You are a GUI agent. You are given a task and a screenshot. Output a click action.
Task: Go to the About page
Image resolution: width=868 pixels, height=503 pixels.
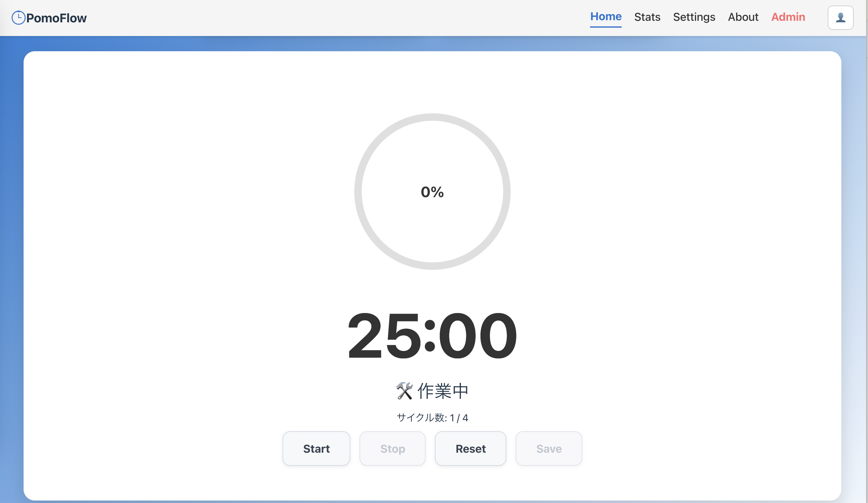click(743, 16)
